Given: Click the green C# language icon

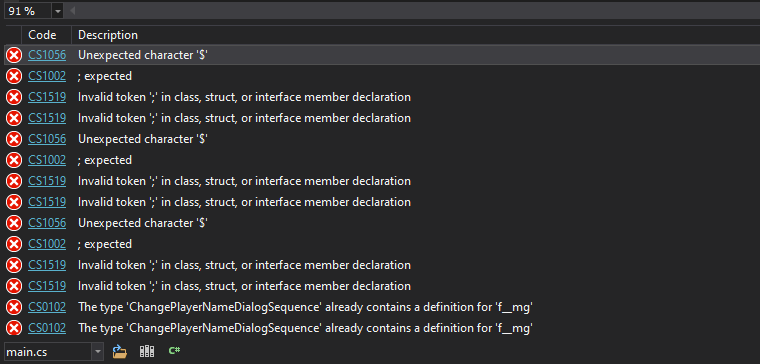Looking at the screenshot, I should [x=174, y=350].
